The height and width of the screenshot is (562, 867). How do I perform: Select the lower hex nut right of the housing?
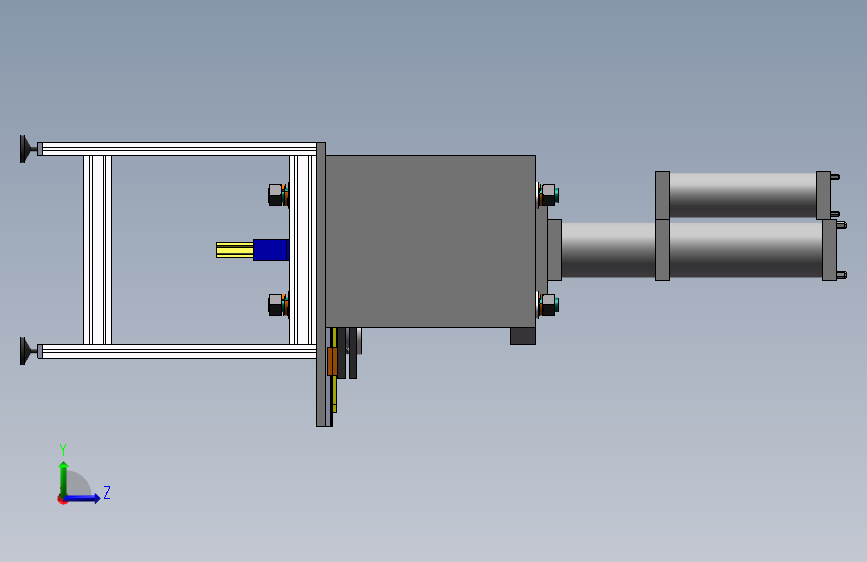548,305
